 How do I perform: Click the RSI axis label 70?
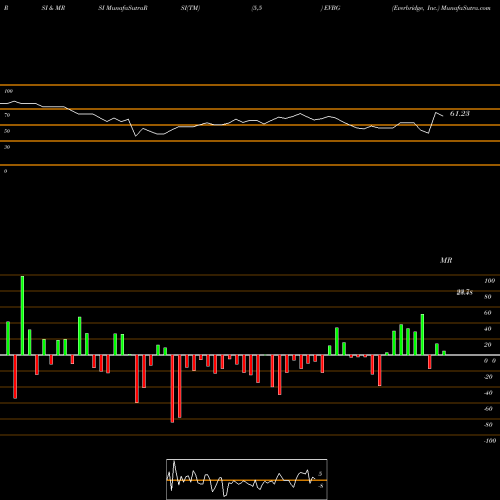pyautogui.click(x=7, y=115)
